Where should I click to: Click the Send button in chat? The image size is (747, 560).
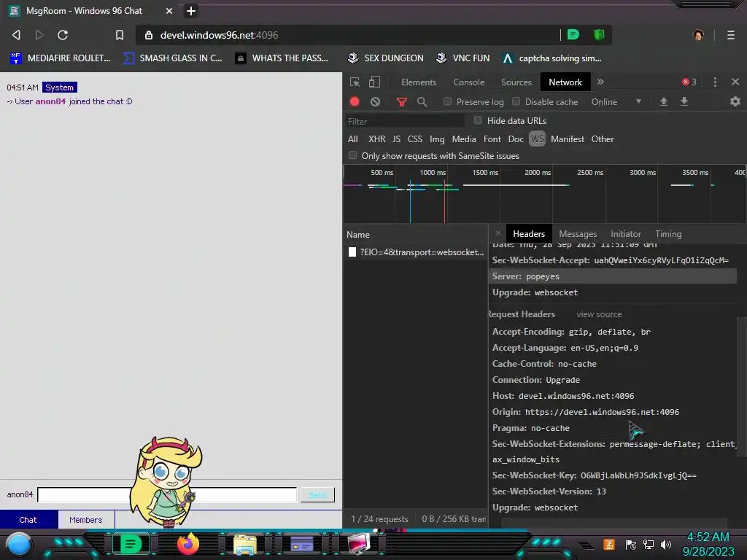tap(317, 495)
